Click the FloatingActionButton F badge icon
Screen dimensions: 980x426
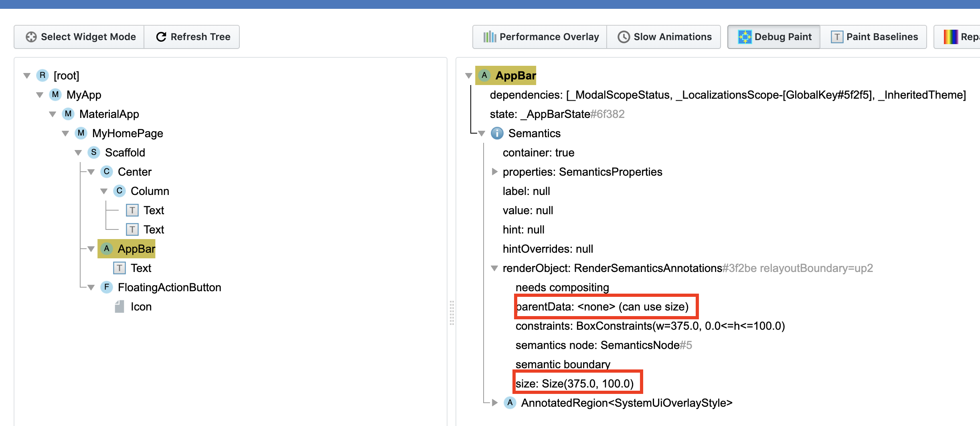[106, 287]
